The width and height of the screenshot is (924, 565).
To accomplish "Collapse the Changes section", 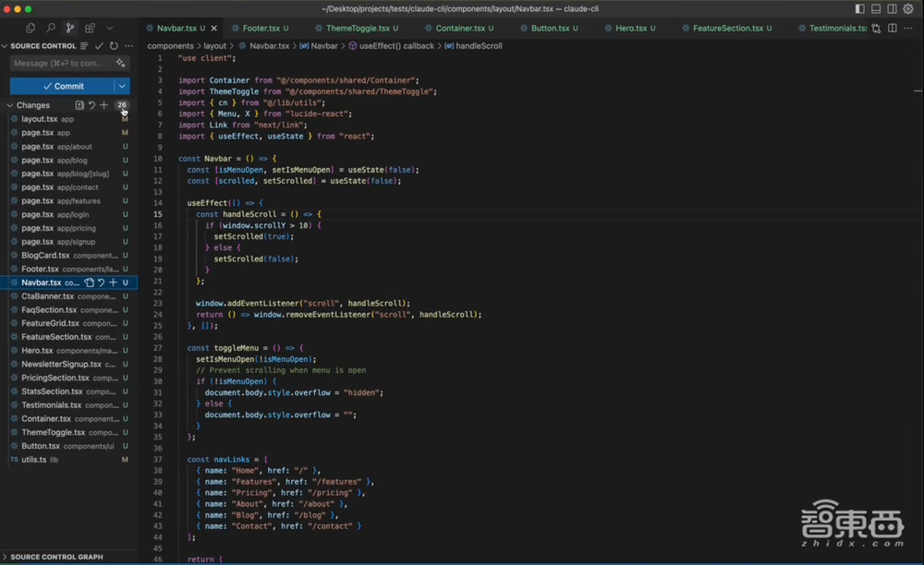I will coord(8,105).
